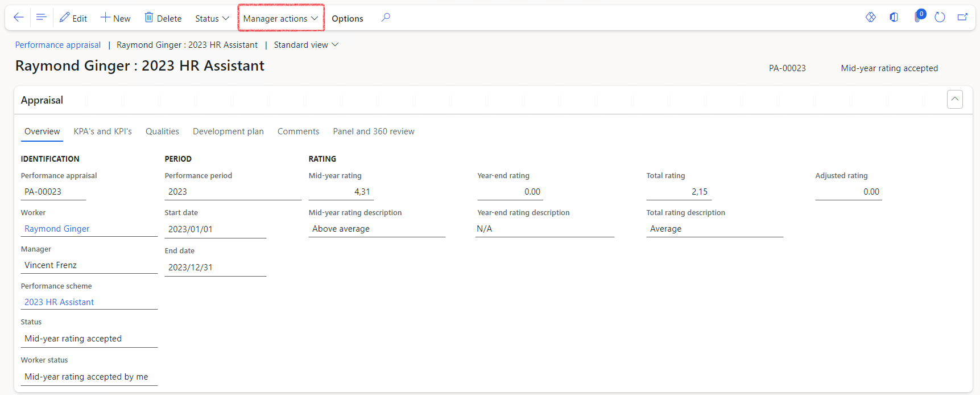980x395 pixels.
Task: Click the search magnifier icon
Action: (386, 18)
